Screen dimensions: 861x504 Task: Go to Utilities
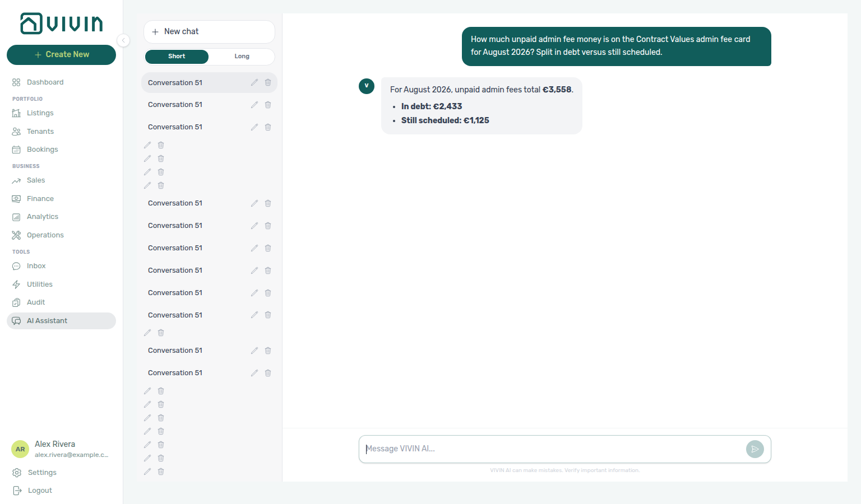coord(61,284)
